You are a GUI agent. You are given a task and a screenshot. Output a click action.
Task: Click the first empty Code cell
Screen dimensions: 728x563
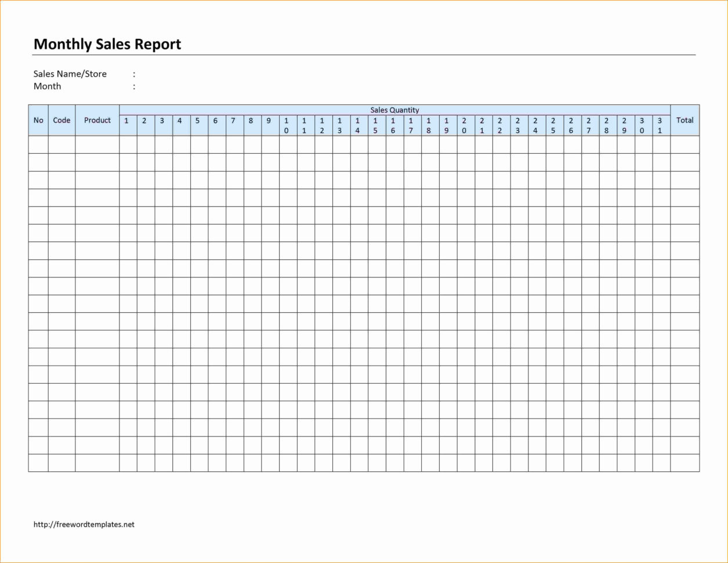click(x=61, y=145)
